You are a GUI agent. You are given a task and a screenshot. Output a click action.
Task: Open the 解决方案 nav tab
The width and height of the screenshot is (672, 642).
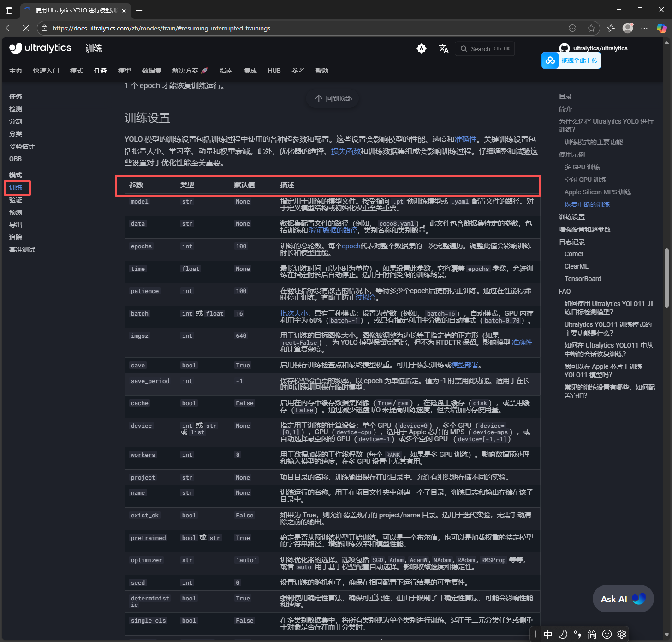pos(190,71)
